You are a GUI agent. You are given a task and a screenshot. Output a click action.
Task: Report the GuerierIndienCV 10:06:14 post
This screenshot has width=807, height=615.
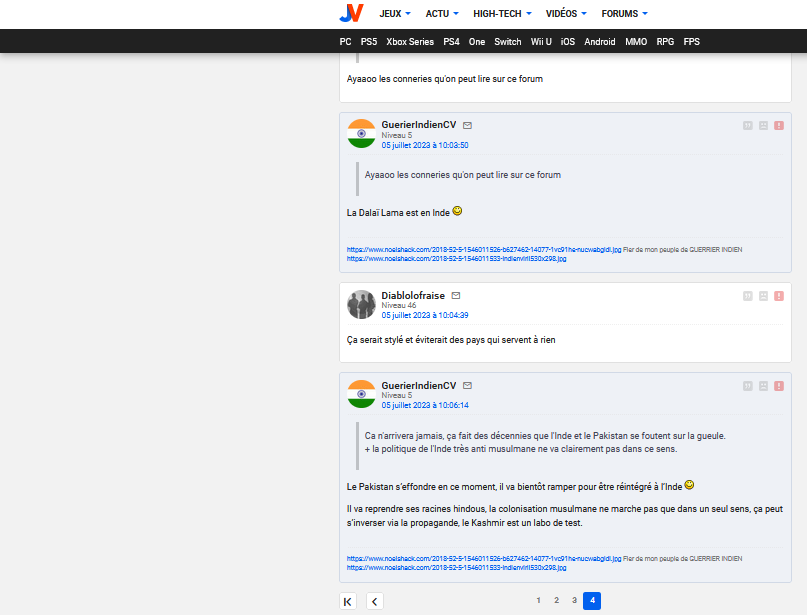point(779,386)
